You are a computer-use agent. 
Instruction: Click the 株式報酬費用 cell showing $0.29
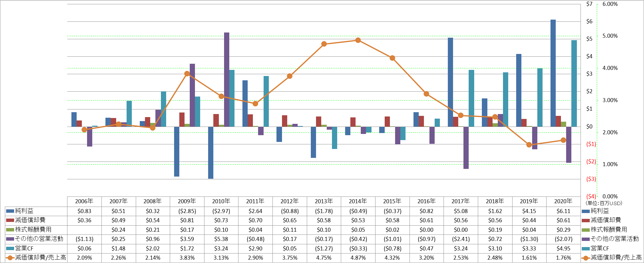point(563,230)
